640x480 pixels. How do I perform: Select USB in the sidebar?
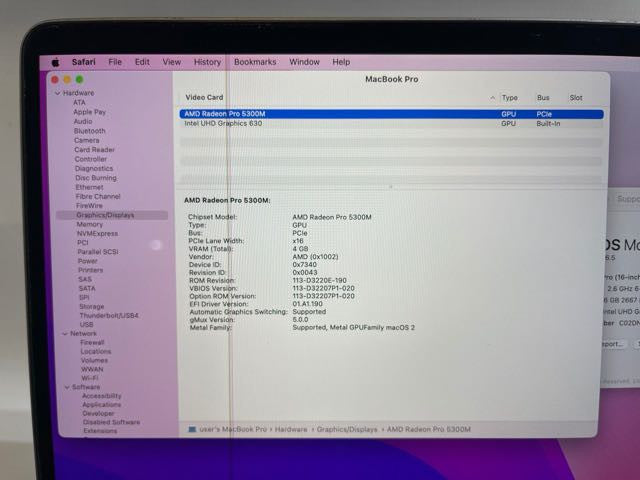87,324
